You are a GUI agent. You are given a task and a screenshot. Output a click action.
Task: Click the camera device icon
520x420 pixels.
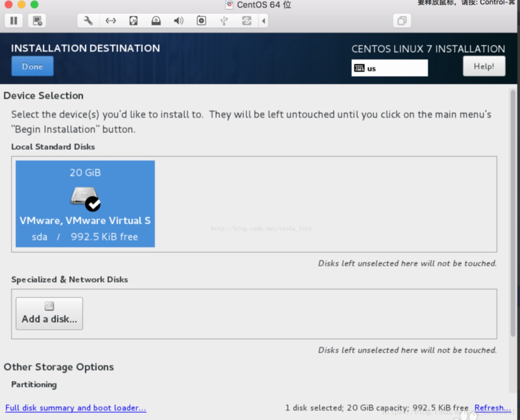click(x=201, y=21)
